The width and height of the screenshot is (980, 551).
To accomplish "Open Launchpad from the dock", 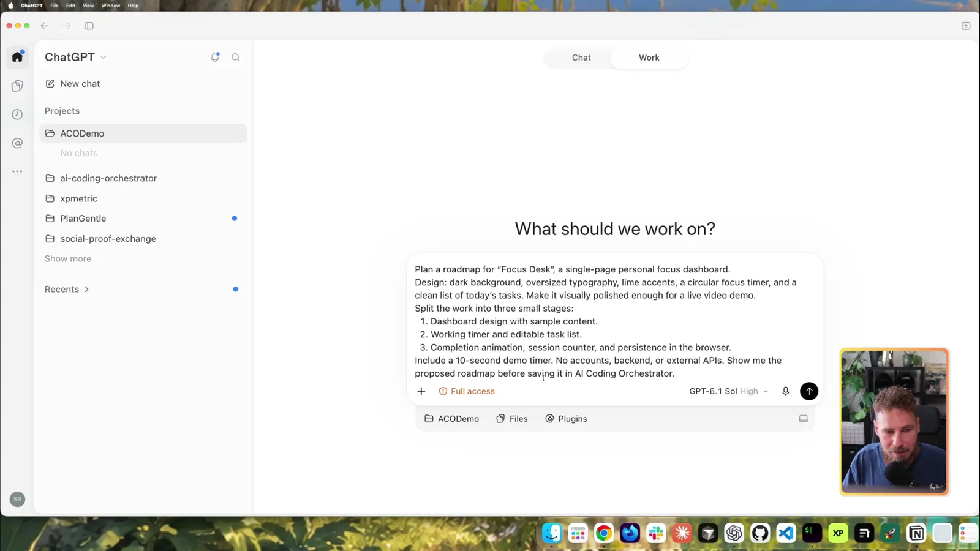I will click(x=578, y=533).
